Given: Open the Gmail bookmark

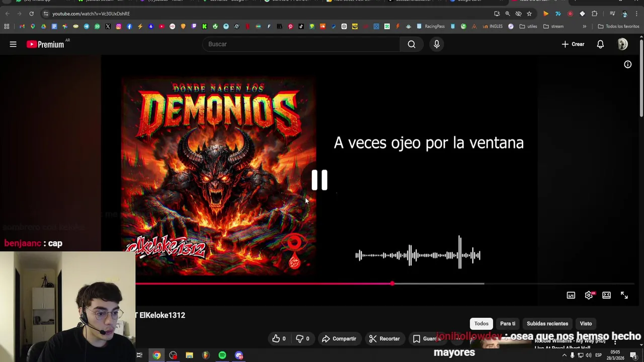Looking at the screenshot, I should [22, 26].
